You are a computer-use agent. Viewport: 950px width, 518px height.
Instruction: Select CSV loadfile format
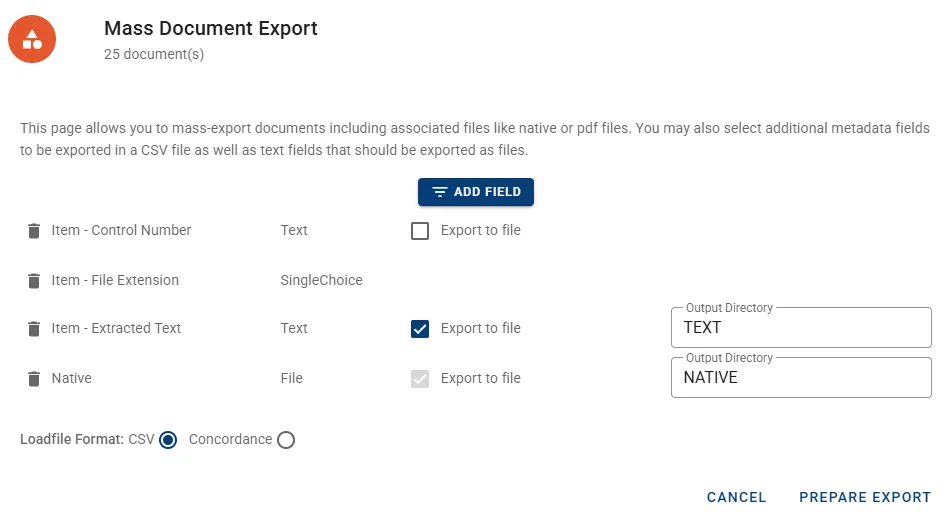pyautogui.click(x=168, y=440)
